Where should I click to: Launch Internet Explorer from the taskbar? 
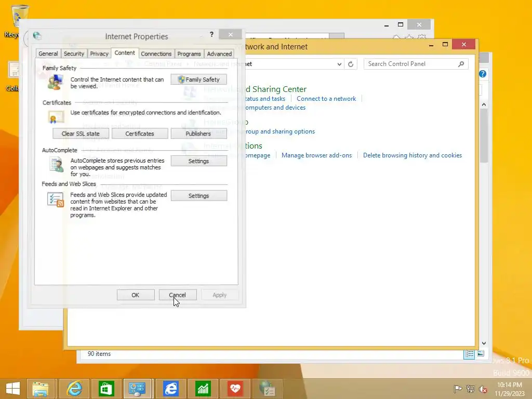[74, 389]
